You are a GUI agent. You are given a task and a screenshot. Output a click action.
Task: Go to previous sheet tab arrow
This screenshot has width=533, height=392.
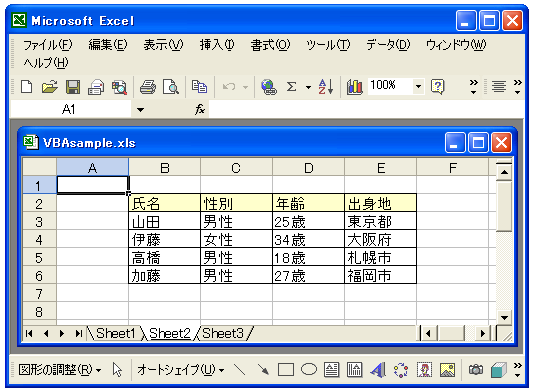[46, 334]
